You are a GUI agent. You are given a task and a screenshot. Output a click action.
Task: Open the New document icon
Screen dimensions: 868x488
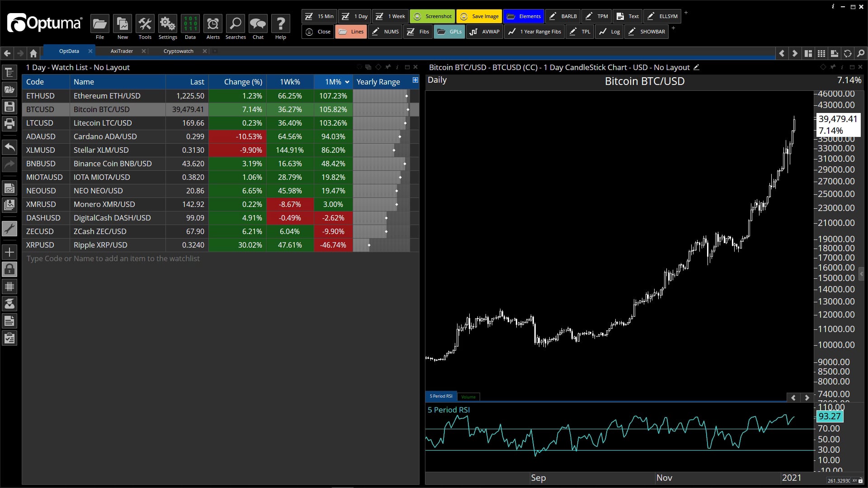pyautogui.click(x=123, y=24)
